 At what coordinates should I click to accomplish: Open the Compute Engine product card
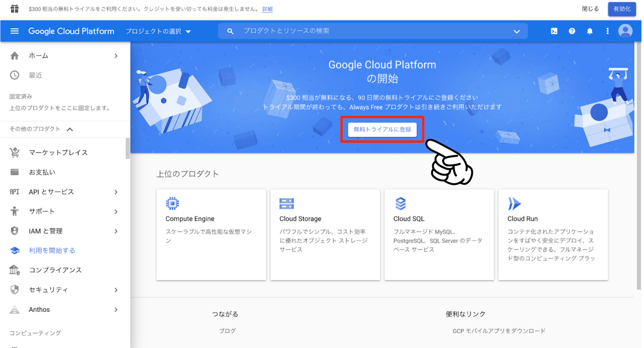(211, 235)
